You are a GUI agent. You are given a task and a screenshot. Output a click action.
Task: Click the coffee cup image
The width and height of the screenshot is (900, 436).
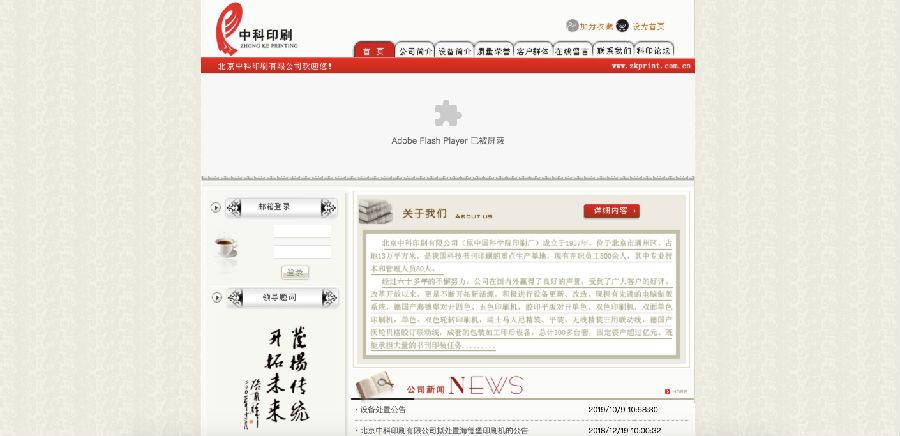click(226, 247)
